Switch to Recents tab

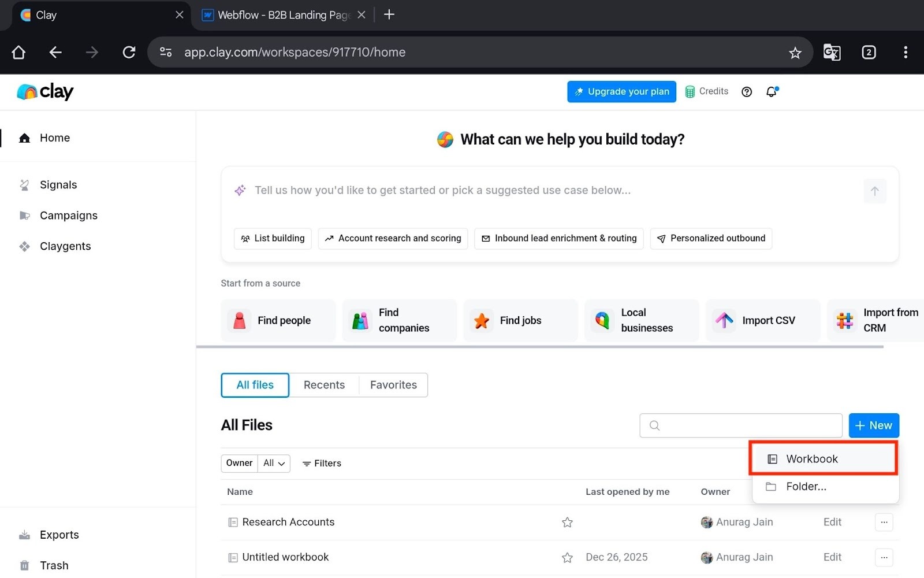pyautogui.click(x=324, y=385)
